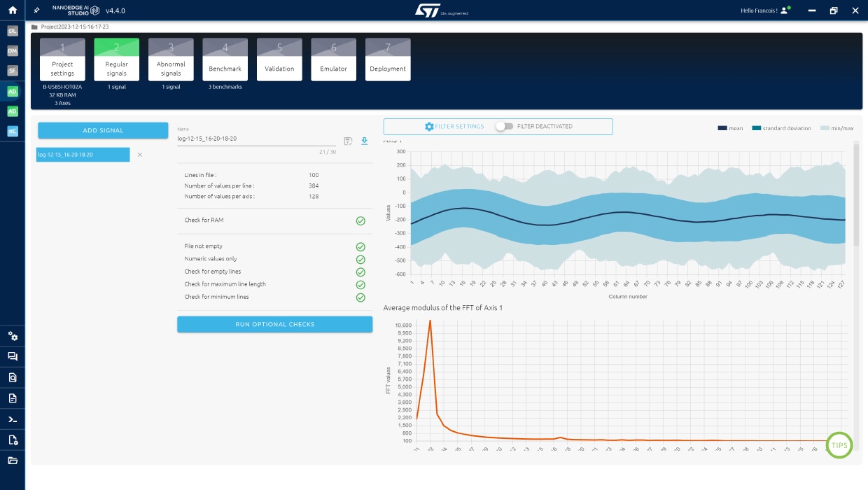Click the home icon in sidebar
This screenshot has height=490, width=868.
point(12,10)
